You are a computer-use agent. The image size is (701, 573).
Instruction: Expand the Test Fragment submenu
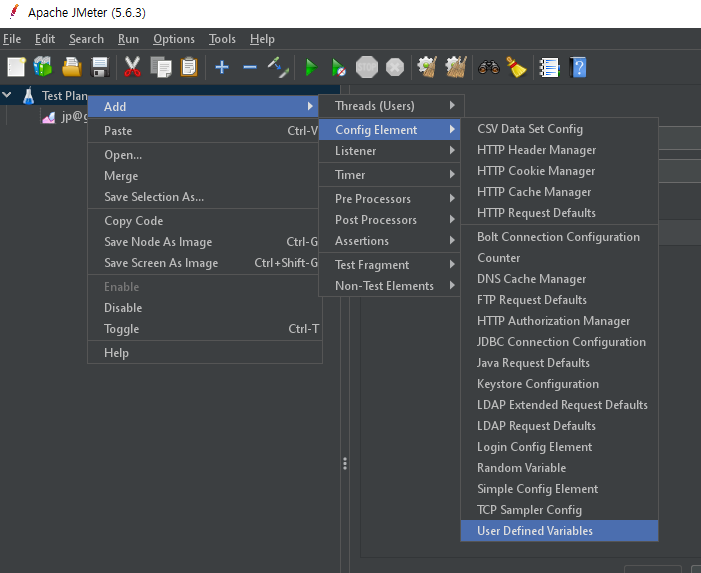(x=390, y=265)
